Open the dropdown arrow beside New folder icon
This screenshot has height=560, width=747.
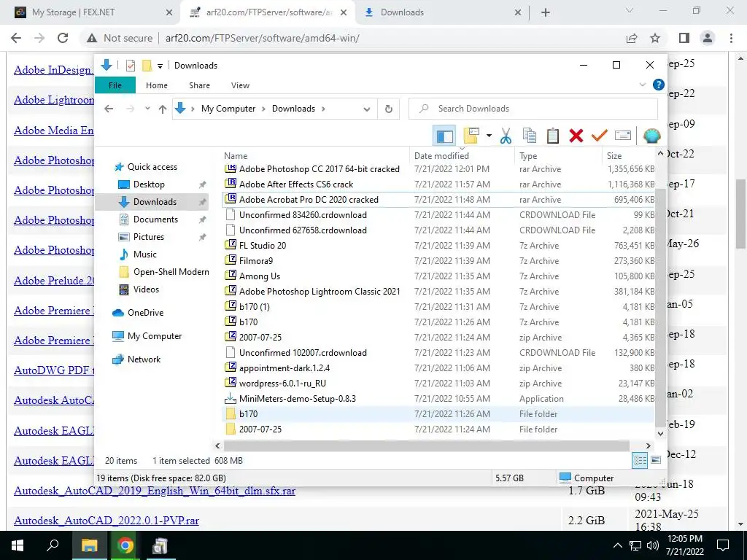[x=489, y=136]
